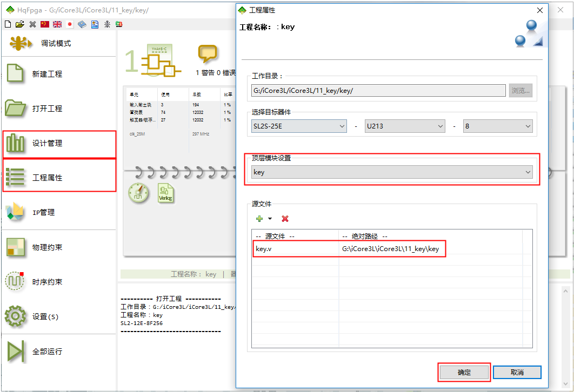
Task: Open the blue help book icon
Action: tap(82, 24)
